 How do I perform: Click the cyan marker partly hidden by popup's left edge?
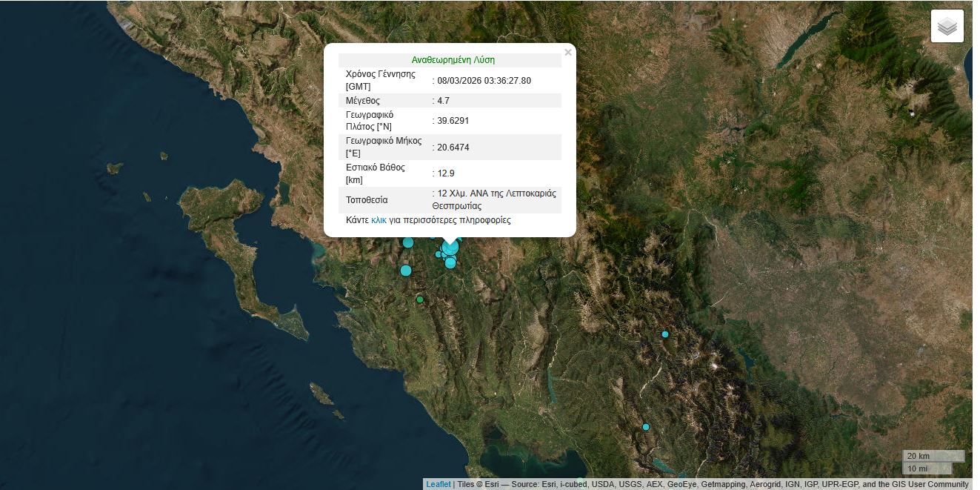point(408,242)
